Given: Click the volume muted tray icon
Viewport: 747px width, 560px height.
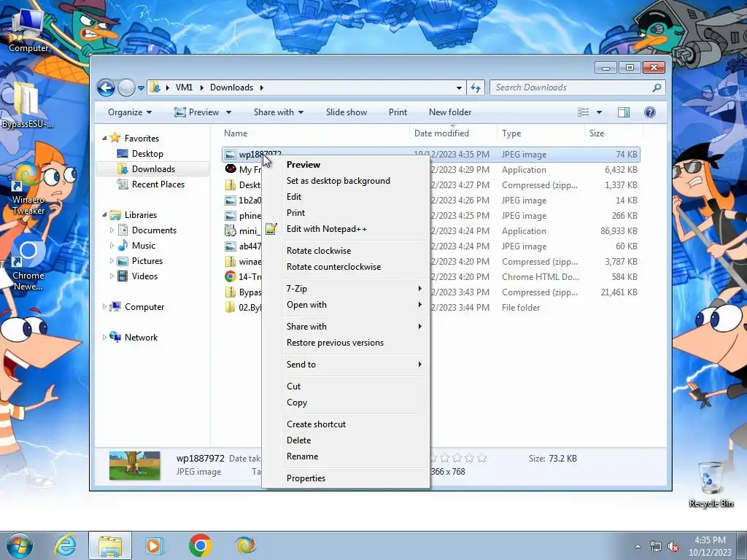Looking at the screenshot, I should click(673, 547).
